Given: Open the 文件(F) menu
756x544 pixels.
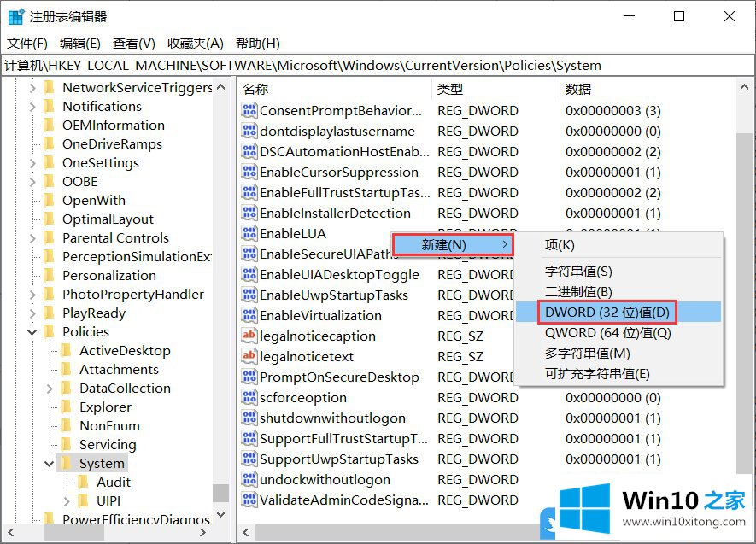Looking at the screenshot, I should [x=27, y=44].
